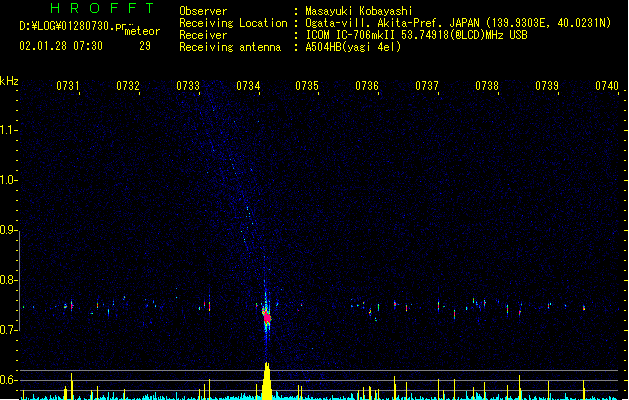Viewport: 629px width, 400px height.
Task: Click observer name Masayuki Kobayashi
Action: tap(359, 11)
